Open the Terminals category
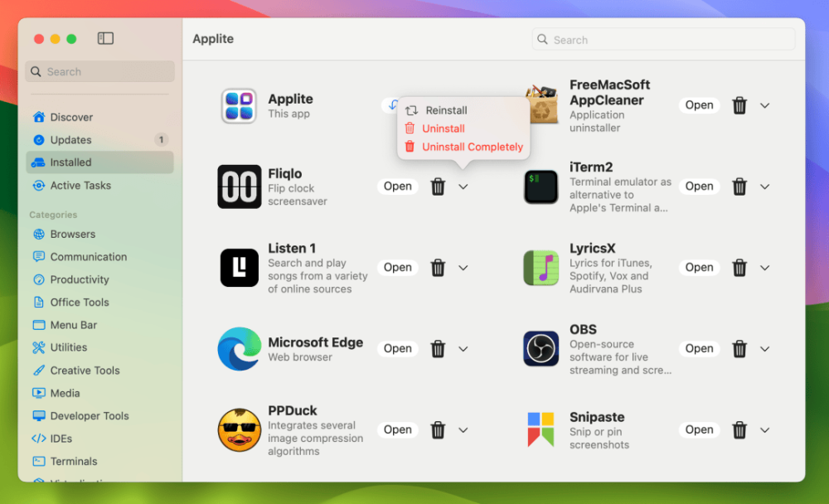The image size is (829, 504). click(99, 461)
